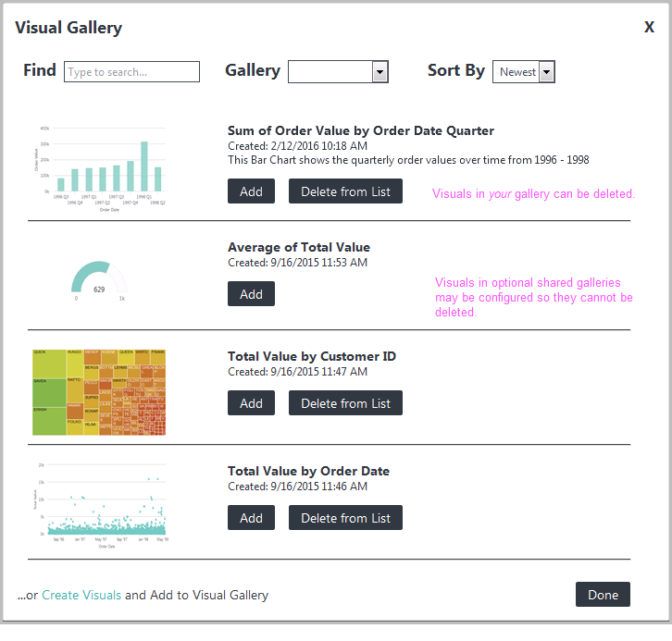Add Total Value by Customer ID visual

pyautogui.click(x=251, y=403)
